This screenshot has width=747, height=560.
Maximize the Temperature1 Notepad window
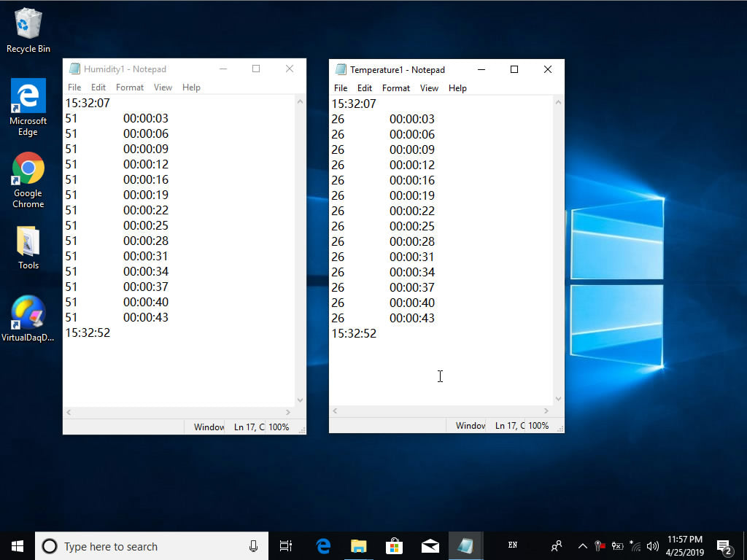(514, 69)
